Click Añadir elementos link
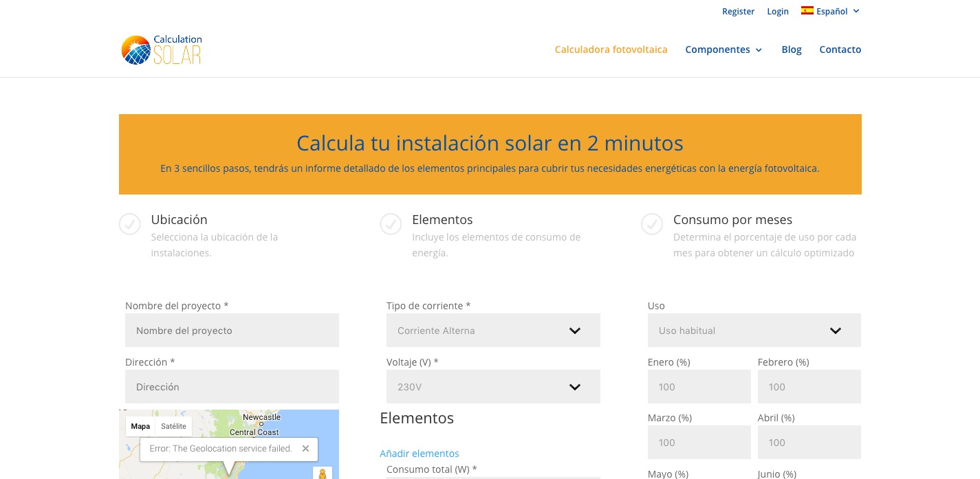The width and height of the screenshot is (980, 479). (420, 454)
